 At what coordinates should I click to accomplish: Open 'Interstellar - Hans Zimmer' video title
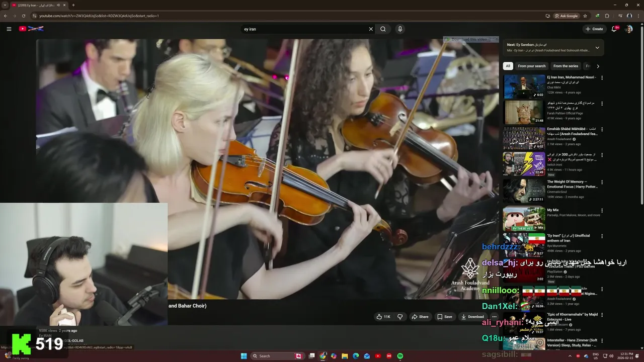point(572,343)
